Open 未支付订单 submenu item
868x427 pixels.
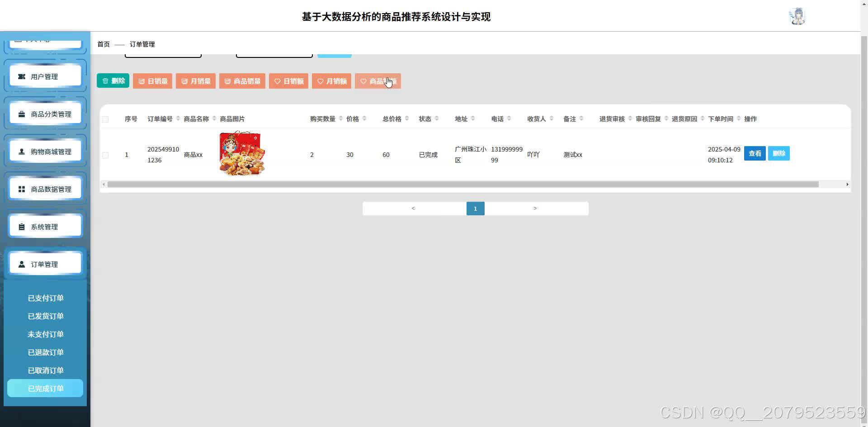(45, 334)
